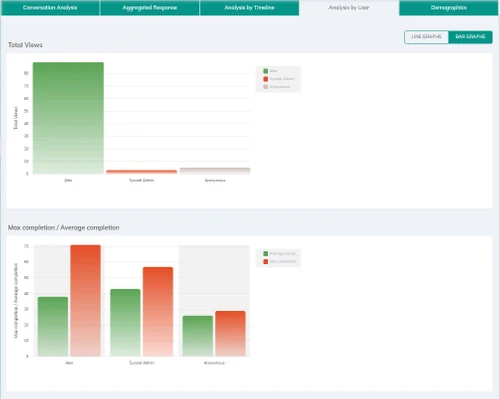Click Alex's red max completion bar
This screenshot has width=500, height=399.
pyautogui.click(x=86, y=301)
